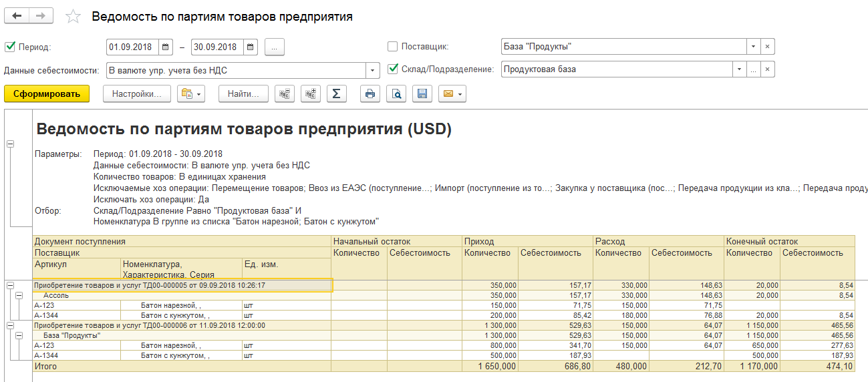This screenshot has width=868, height=382.
Task: Open report Настройки
Action: [137, 93]
